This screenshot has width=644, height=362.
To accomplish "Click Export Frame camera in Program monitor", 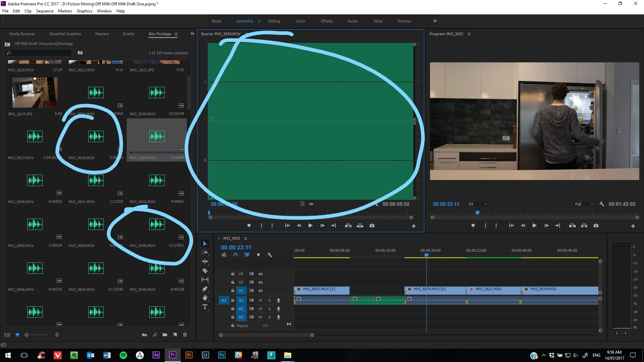I will pyautogui.click(x=596, y=226).
